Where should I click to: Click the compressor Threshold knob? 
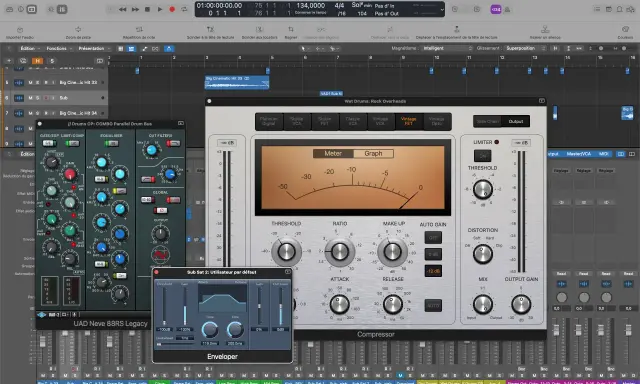(x=287, y=252)
